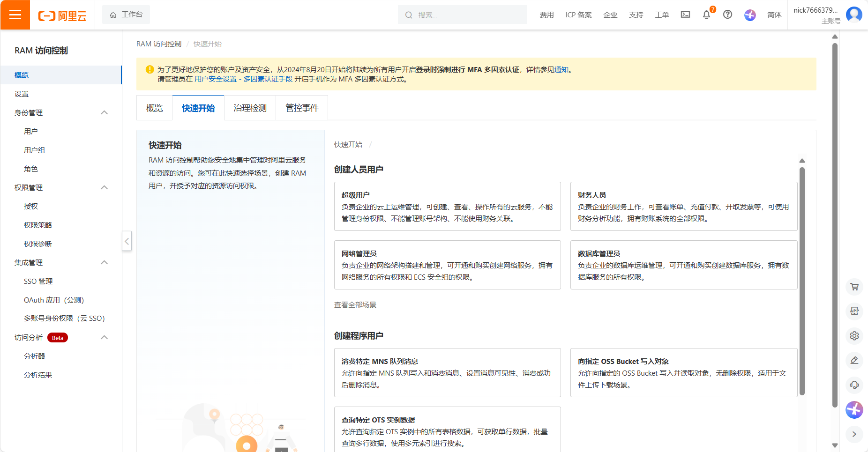The image size is (868, 452).
Task: Open the customer service headset icon
Action: pos(854,385)
